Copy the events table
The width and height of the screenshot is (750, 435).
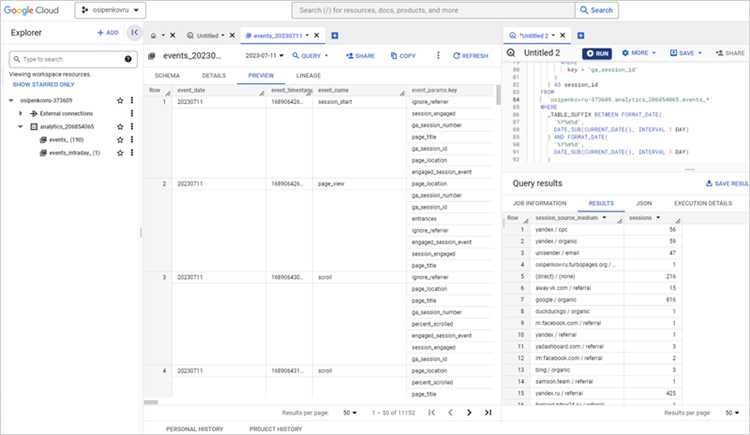pos(403,56)
